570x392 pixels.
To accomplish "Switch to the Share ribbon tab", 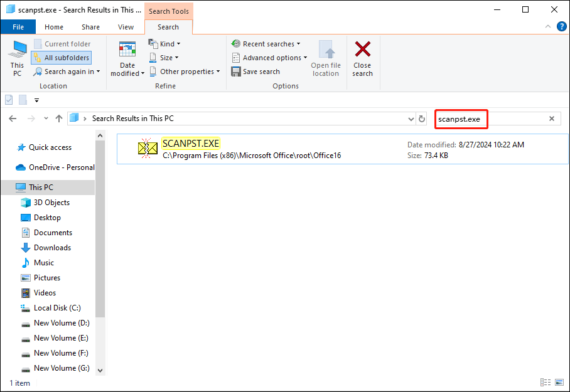I will (90, 27).
